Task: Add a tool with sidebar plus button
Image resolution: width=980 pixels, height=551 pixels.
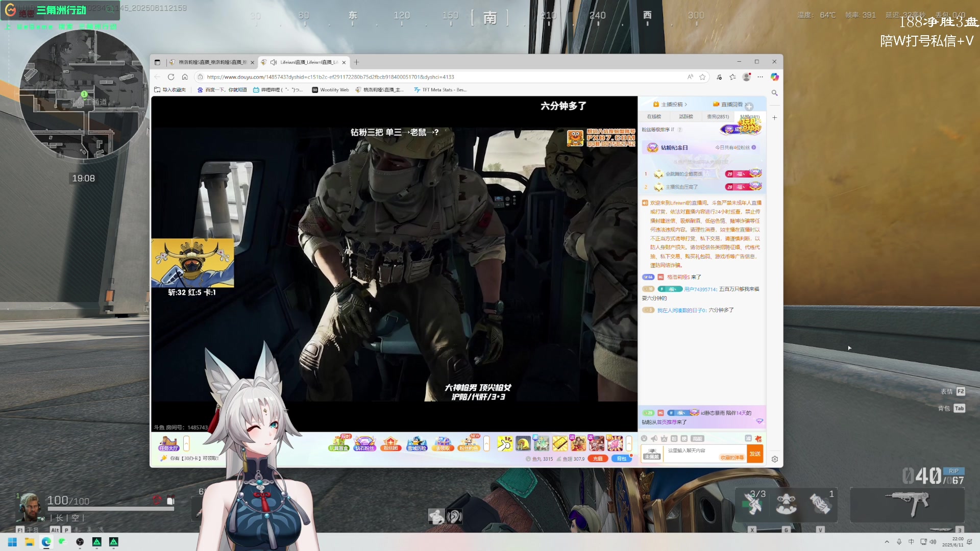Action: pos(774,118)
